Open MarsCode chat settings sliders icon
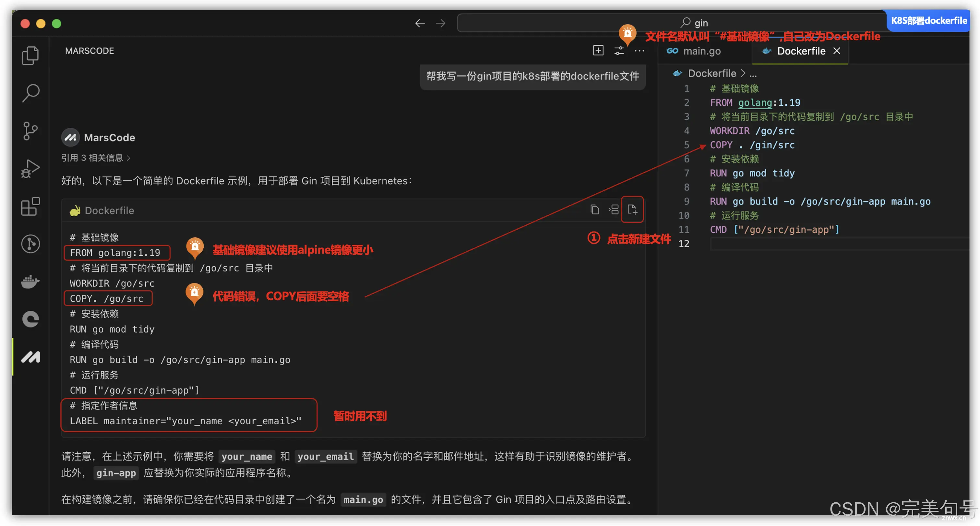 [619, 51]
